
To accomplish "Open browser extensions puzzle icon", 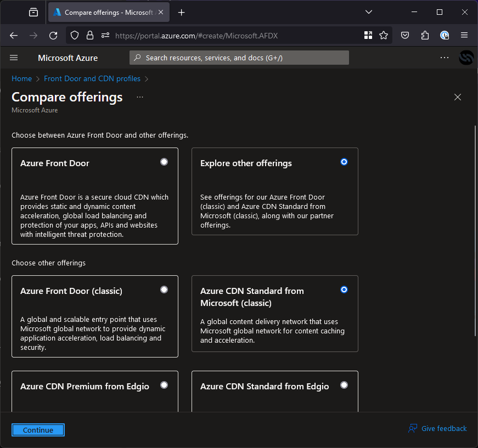I will 425,35.
